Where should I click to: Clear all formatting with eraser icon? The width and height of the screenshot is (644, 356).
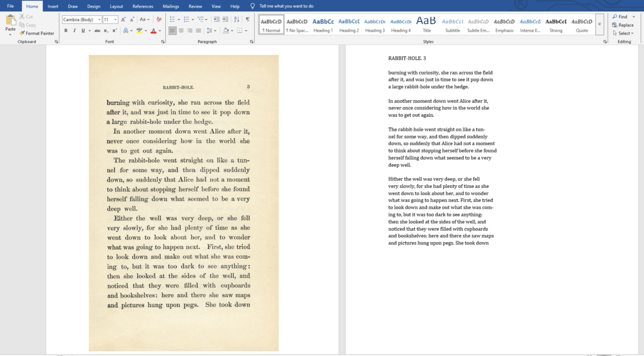[x=159, y=19]
